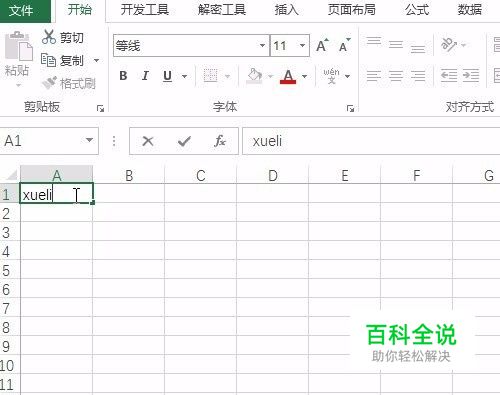This screenshot has width=500, height=395.
Task: Select row 10 header
Action: [x=10, y=365]
